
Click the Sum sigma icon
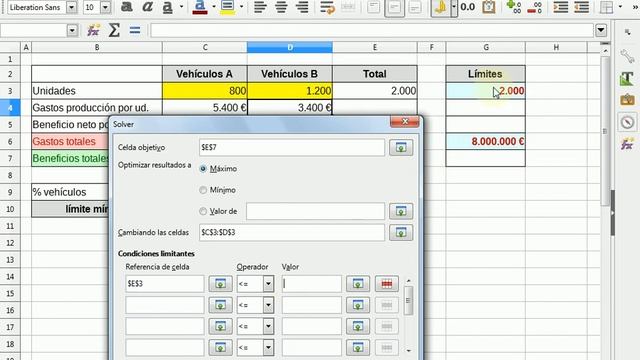click(x=114, y=30)
